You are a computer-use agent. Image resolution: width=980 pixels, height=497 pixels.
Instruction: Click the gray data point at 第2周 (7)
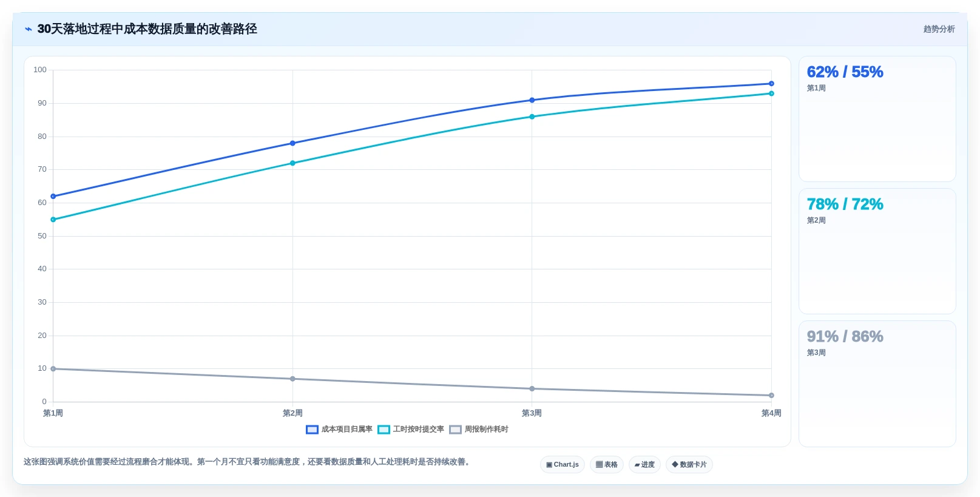coord(292,379)
